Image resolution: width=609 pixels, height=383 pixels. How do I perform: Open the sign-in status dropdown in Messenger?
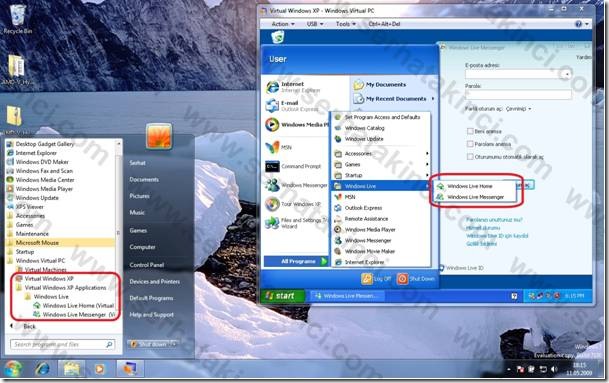[519, 109]
